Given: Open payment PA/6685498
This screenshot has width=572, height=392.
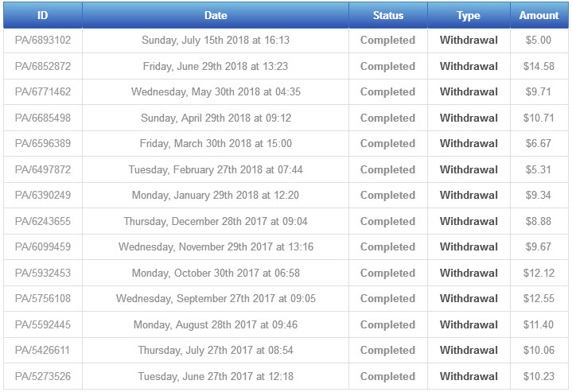Looking at the screenshot, I should 43,118.
